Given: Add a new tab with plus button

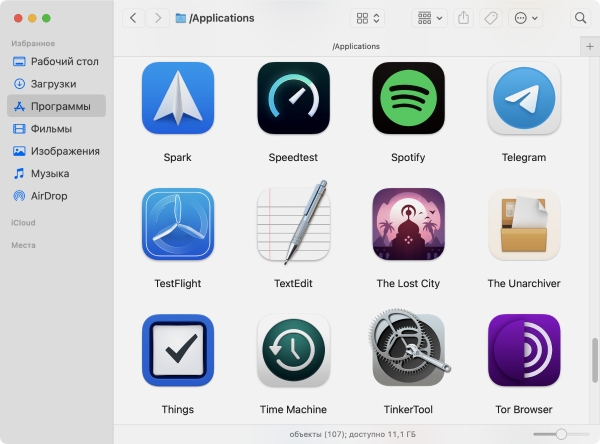Looking at the screenshot, I should coord(590,46).
